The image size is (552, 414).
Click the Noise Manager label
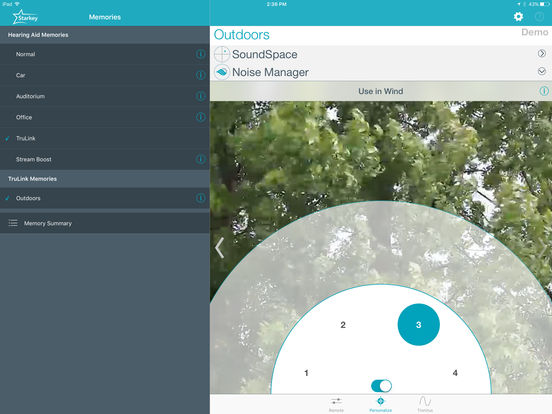270,72
